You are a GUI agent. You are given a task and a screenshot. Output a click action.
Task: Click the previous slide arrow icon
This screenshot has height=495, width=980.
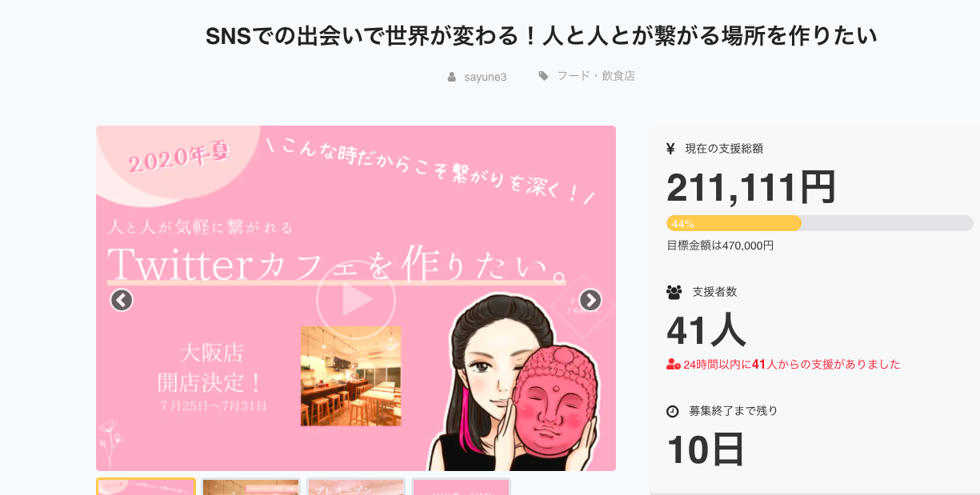(x=122, y=300)
